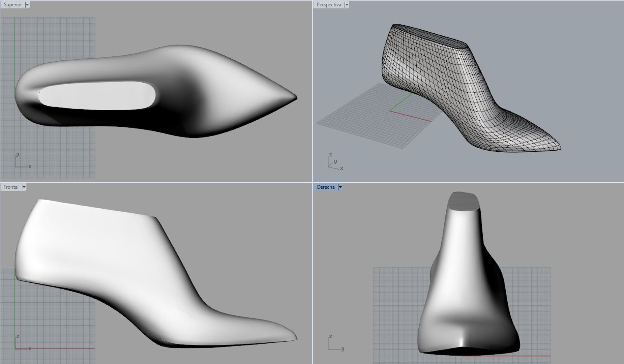Expand the Frontal viewport dropdown arrow
The height and width of the screenshot is (364, 624).
[24, 187]
